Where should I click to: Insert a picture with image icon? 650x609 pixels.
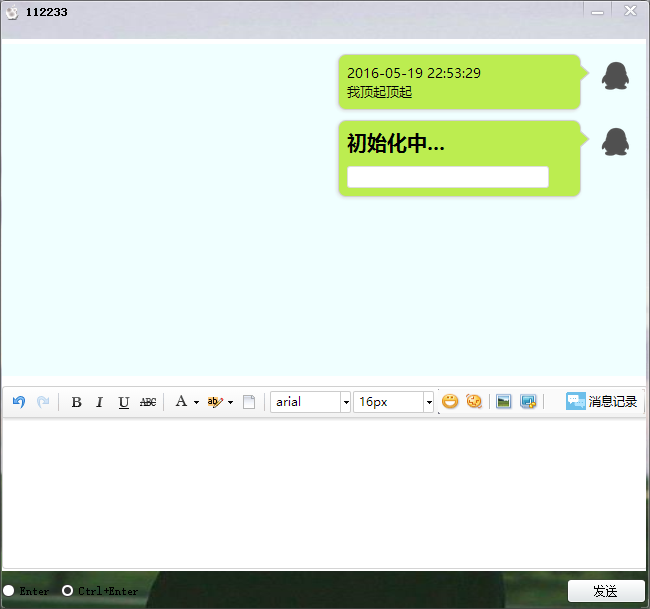503,401
